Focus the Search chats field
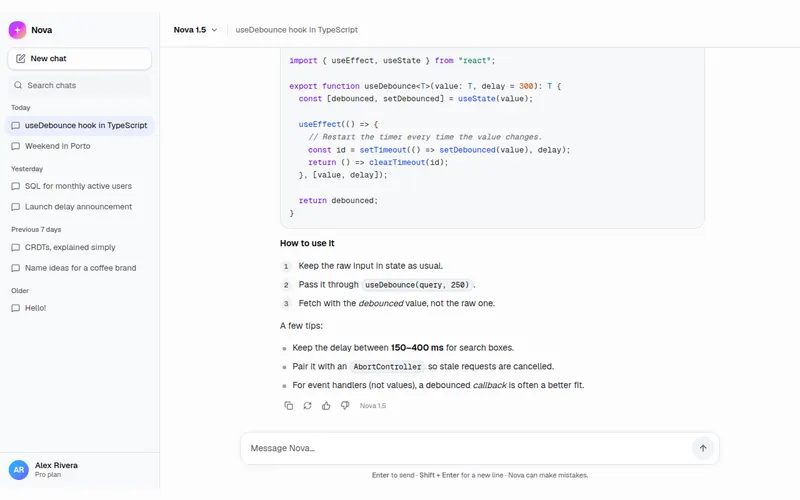 [x=80, y=85]
